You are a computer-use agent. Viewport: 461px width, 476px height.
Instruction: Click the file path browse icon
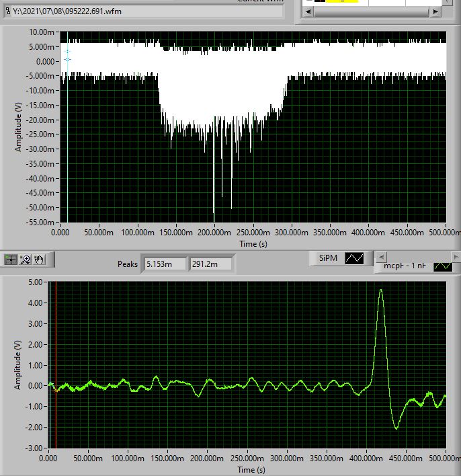(8, 11)
